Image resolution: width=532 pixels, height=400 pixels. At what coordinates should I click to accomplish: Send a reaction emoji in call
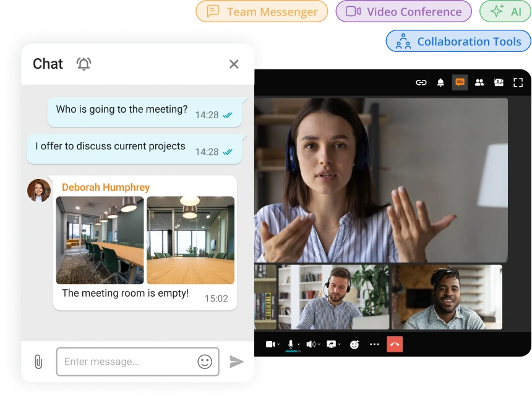(x=354, y=344)
